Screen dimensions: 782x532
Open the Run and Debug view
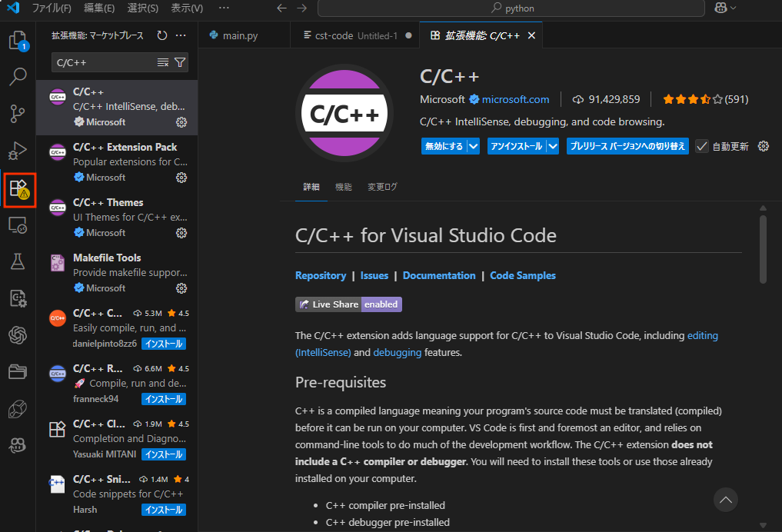18,151
